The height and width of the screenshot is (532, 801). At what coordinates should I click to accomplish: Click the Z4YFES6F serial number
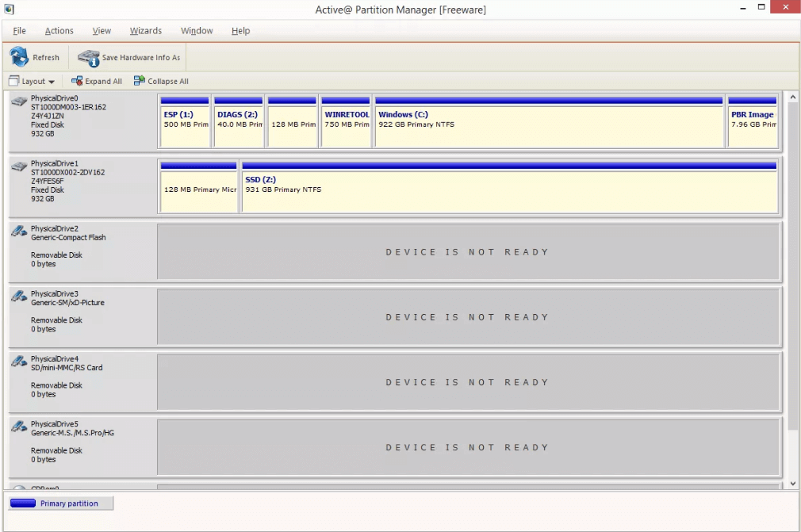click(47, 182)
